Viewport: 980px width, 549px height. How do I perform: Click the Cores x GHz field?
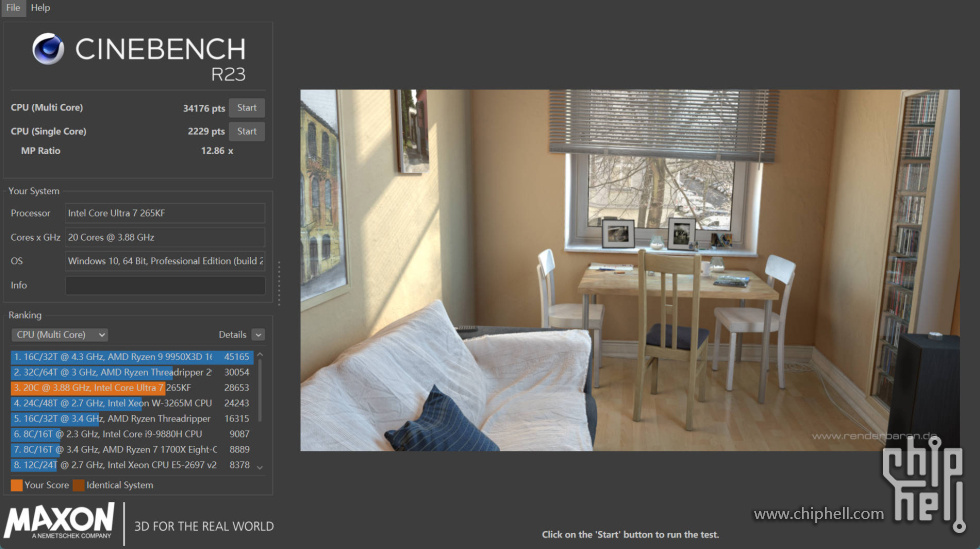pyautogui.click(x=165, y=237)
